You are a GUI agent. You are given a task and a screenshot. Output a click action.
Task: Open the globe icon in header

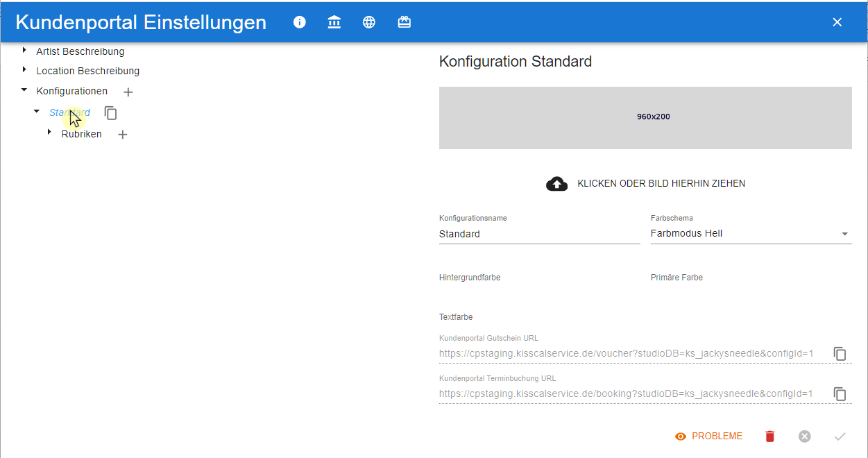(369, 22)
